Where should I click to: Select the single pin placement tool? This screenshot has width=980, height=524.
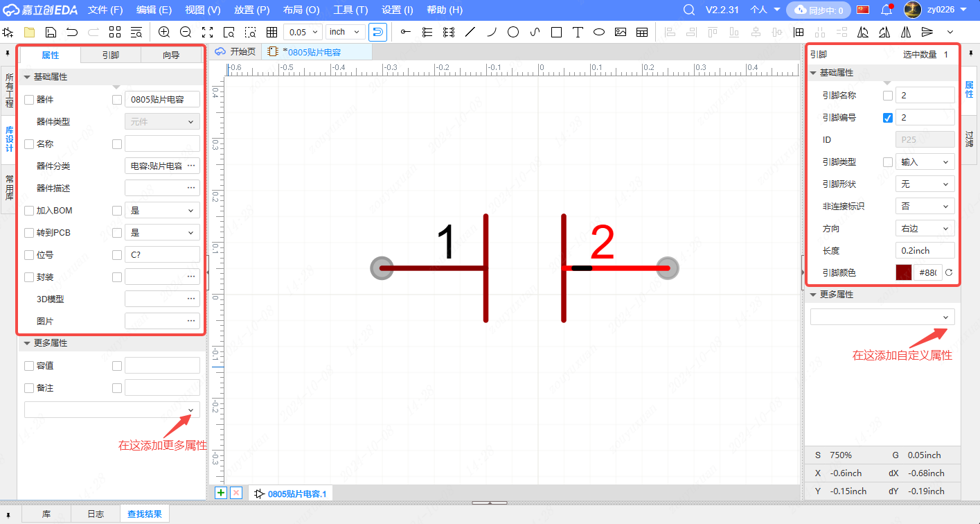point(406,33)
